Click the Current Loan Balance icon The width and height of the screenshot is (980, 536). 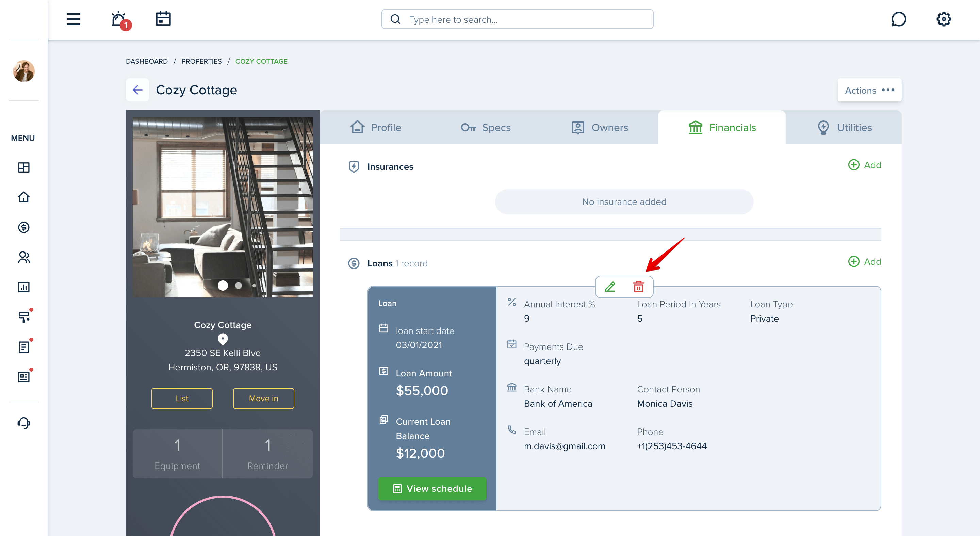pyautogui.click(x=383, y=419)
